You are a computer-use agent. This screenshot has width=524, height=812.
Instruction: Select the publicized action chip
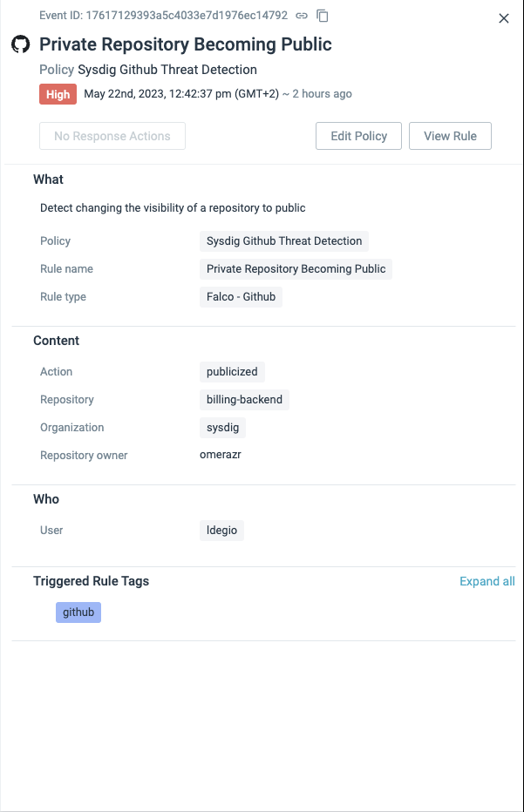point(231,371)
